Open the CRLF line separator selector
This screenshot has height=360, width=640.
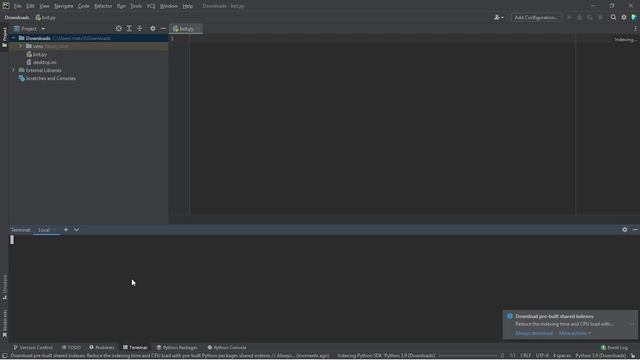525,356
